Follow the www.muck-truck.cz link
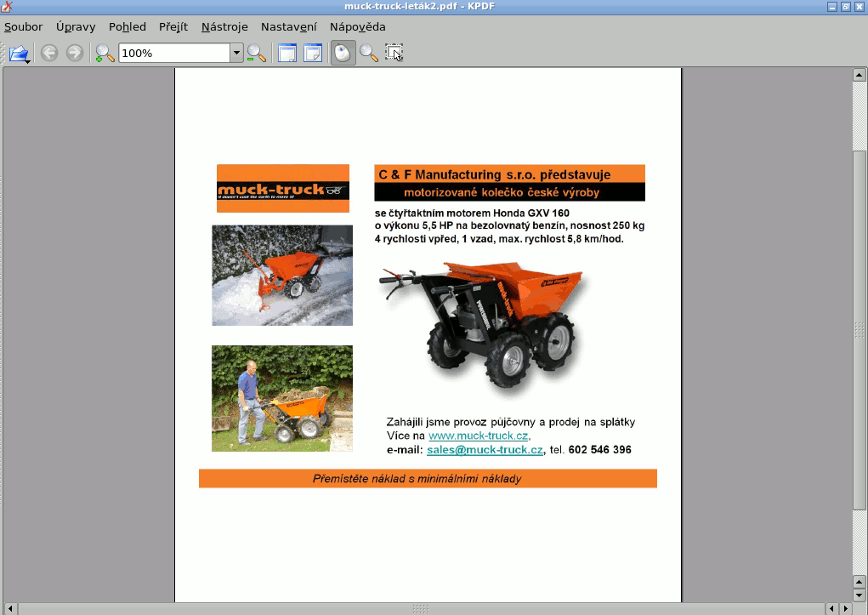868x615 pixels. click(479, 436)
